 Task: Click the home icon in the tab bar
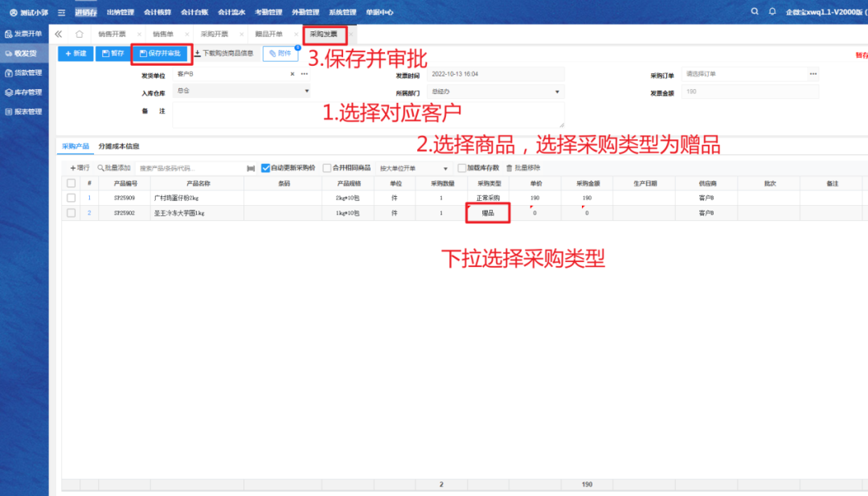[79, 35]
